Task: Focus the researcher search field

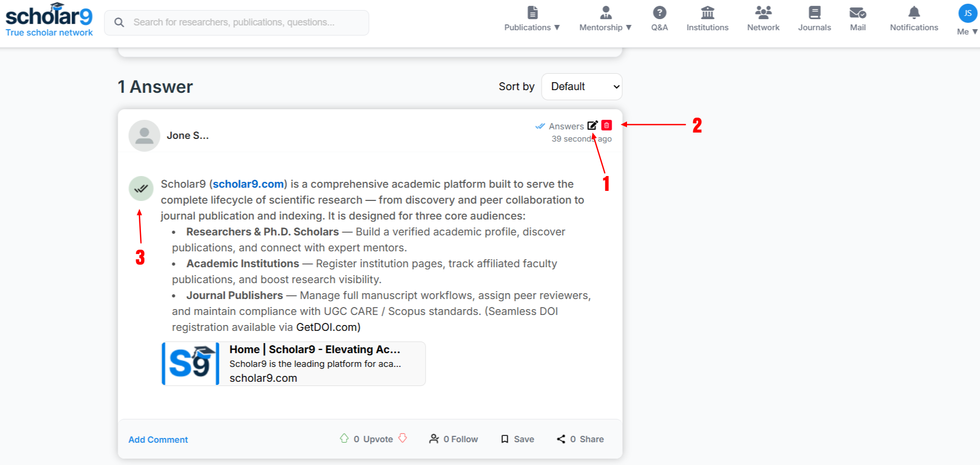Action: [236, 22]
